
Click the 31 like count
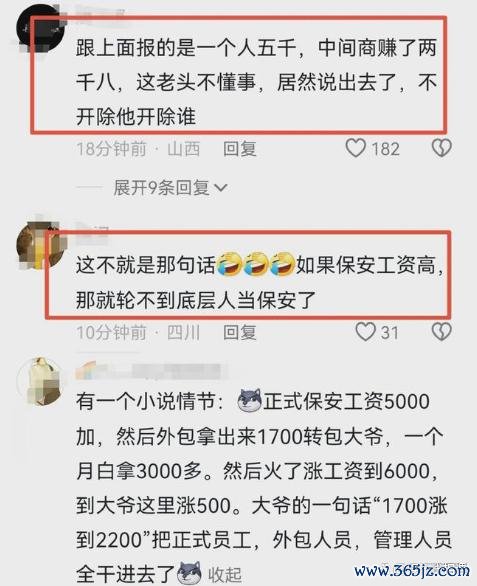390,332
